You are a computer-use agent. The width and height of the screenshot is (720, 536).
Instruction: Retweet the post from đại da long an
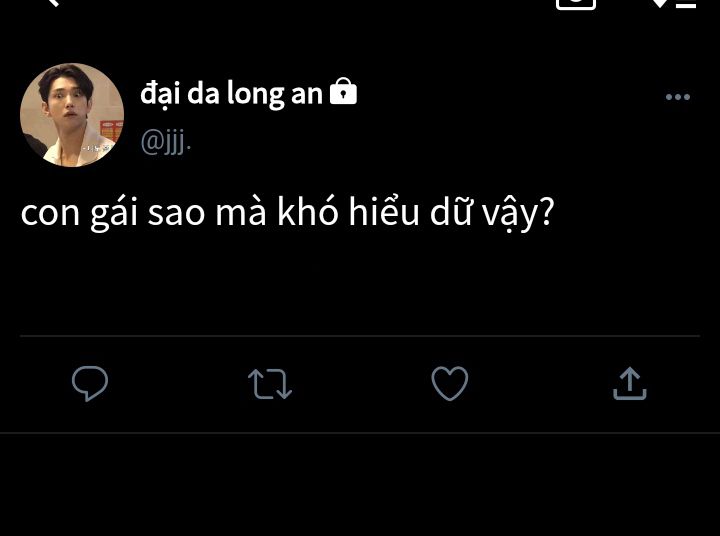[x=270, y=384]
